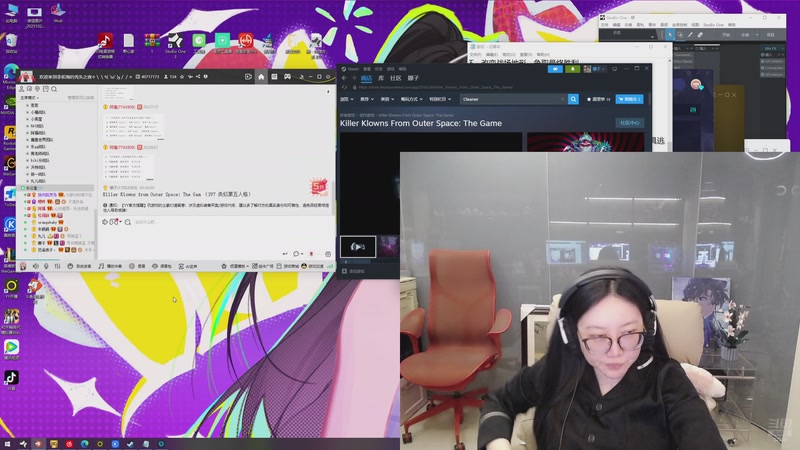Viewport: 800px width, 450px height.
Task: Open Microsoft Edge desktop shortcut
Action: (10, 74)
